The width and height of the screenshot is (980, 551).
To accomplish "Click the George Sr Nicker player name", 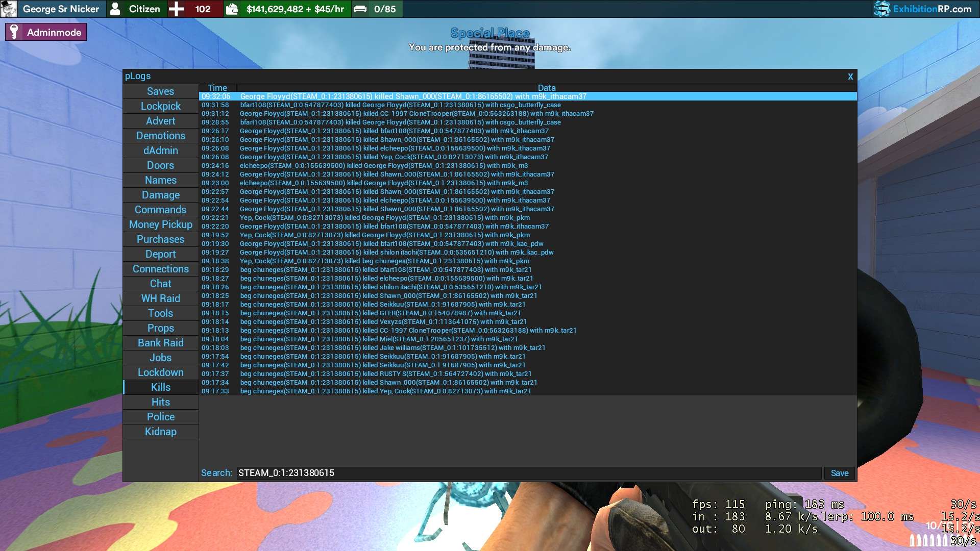I will (61, 9).
